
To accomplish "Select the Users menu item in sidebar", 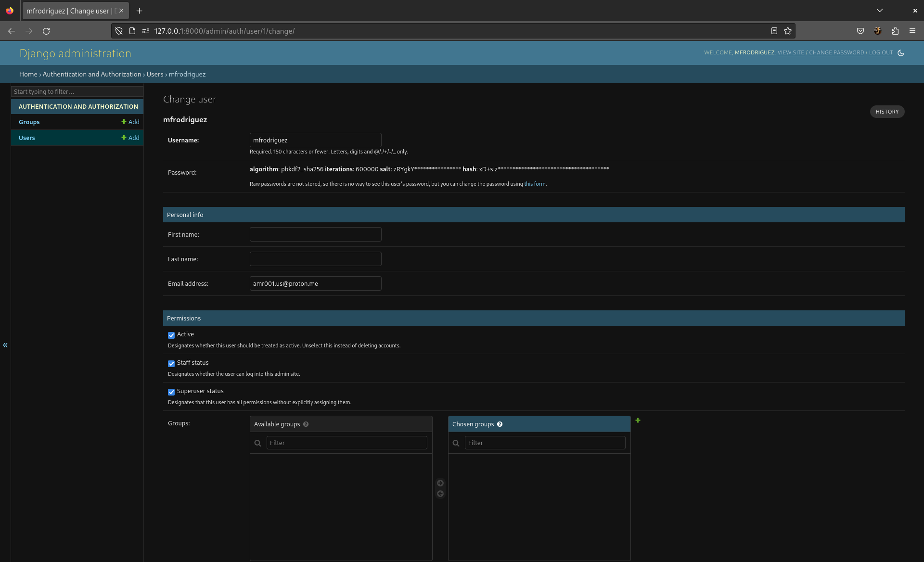I will coord(26,137).
